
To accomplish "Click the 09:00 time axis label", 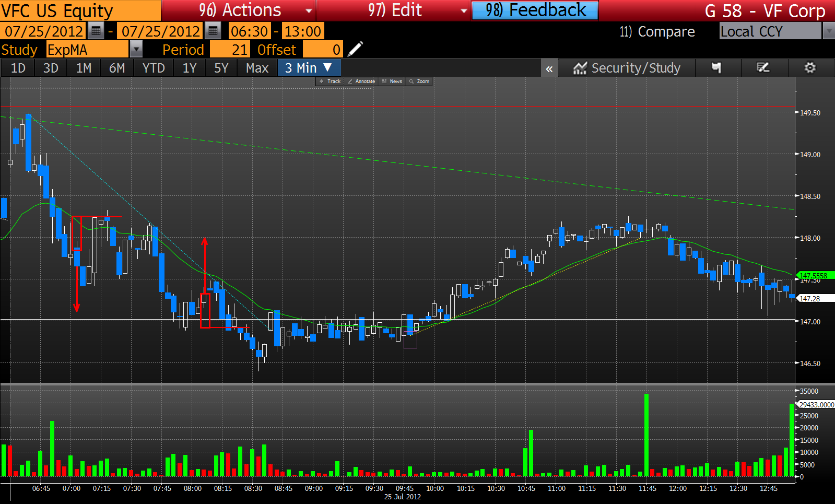I will [314, 488].
